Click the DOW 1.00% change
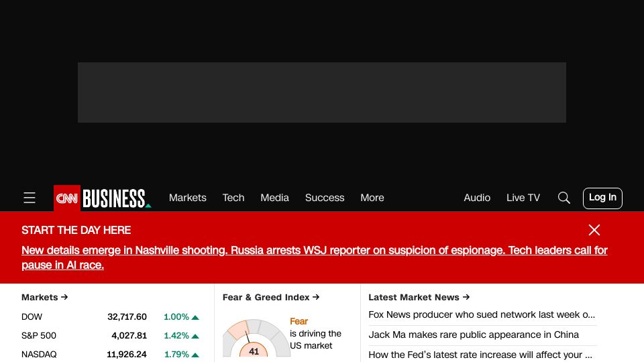The height and width of the screenshot is (362, 644). 181,317
